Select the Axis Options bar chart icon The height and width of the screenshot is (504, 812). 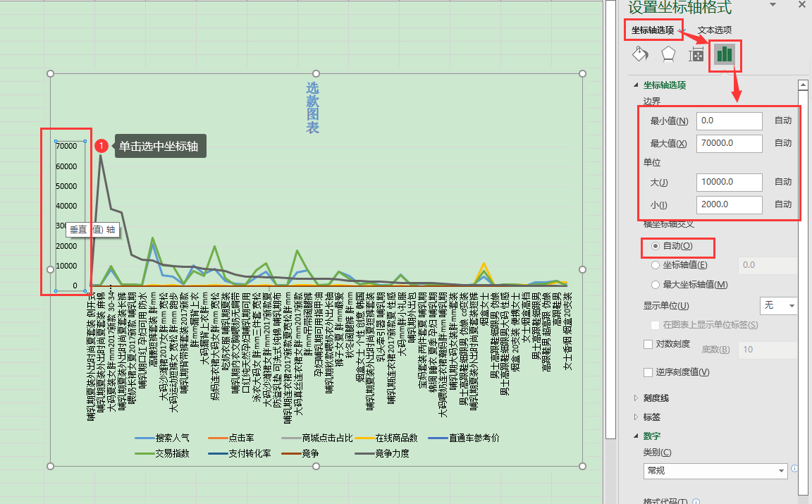point(725,54)
